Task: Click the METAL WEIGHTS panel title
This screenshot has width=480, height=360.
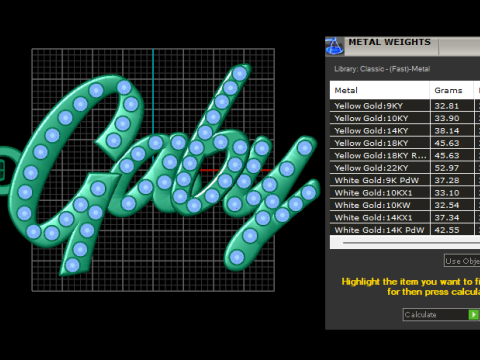Action: pyautogui.click(x=389, y=42)
